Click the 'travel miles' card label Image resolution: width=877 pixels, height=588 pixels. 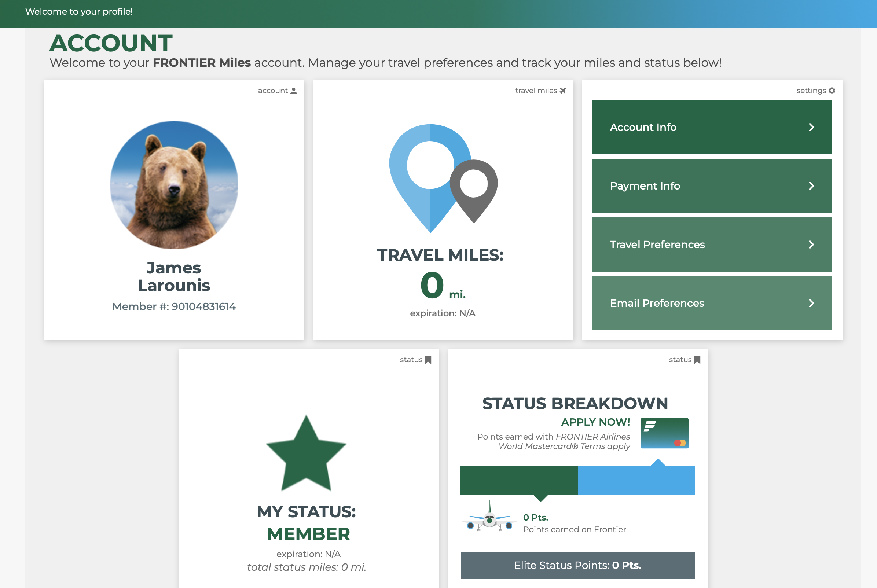click(536, 91)
